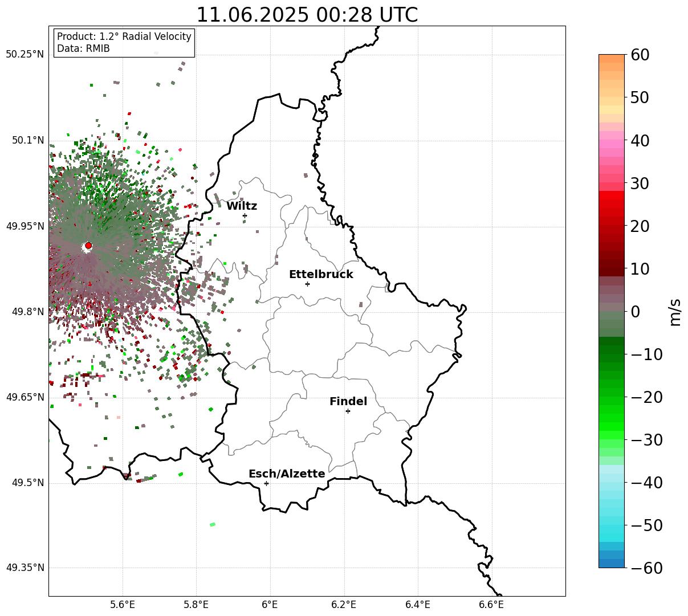
Task: Click the Wiltz label
Action: pyautogui.click(x=242, y=206)
